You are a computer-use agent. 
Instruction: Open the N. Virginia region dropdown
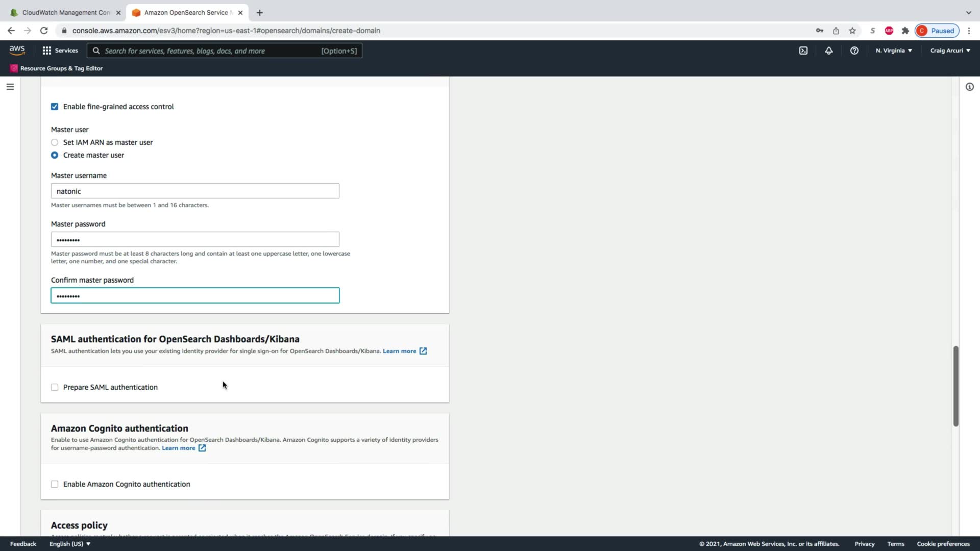click(894, 51)
